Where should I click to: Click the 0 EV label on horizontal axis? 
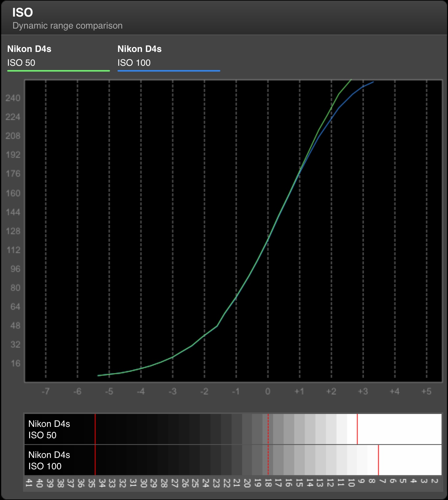(x=268, y=392)
